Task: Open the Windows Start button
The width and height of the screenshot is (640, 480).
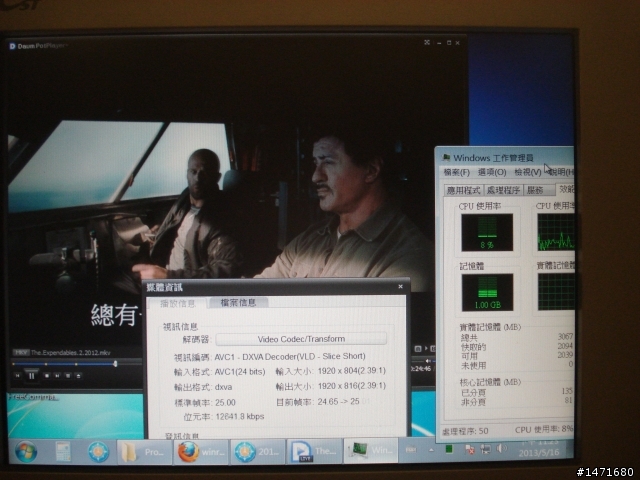Action: 26,452
